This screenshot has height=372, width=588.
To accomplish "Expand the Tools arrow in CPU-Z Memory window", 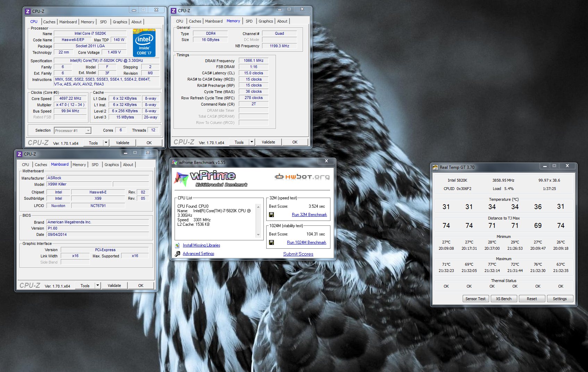I will click(252, 142).
